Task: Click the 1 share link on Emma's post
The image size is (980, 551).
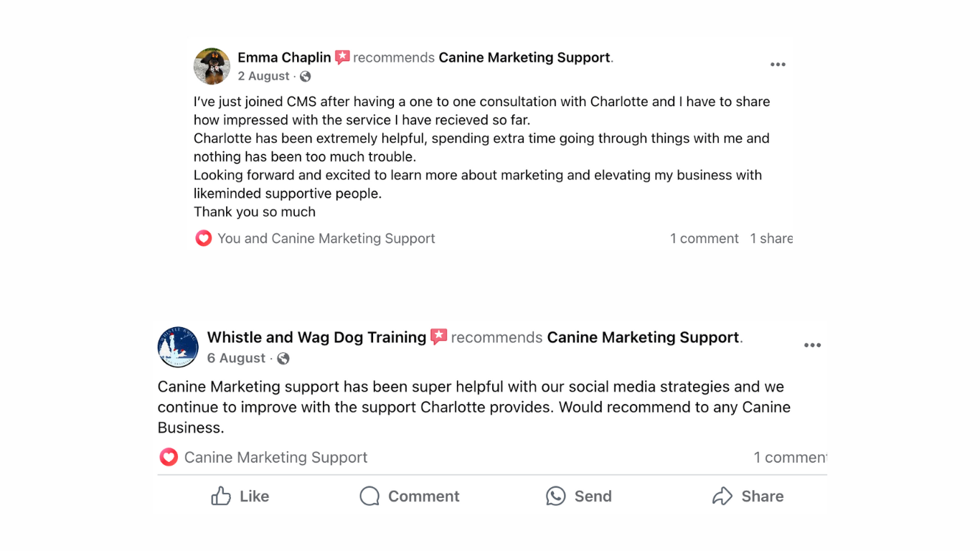Action: tap(772, 238)
